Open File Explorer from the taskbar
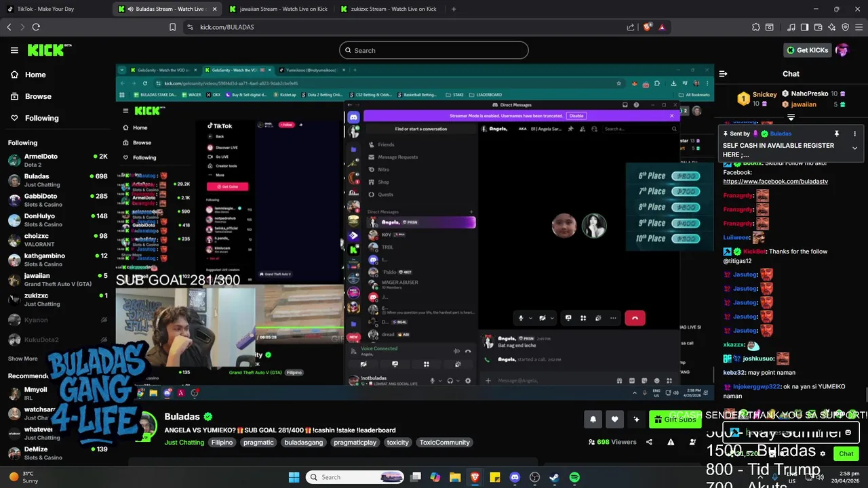The image size is (868, 488). point(455,477)
